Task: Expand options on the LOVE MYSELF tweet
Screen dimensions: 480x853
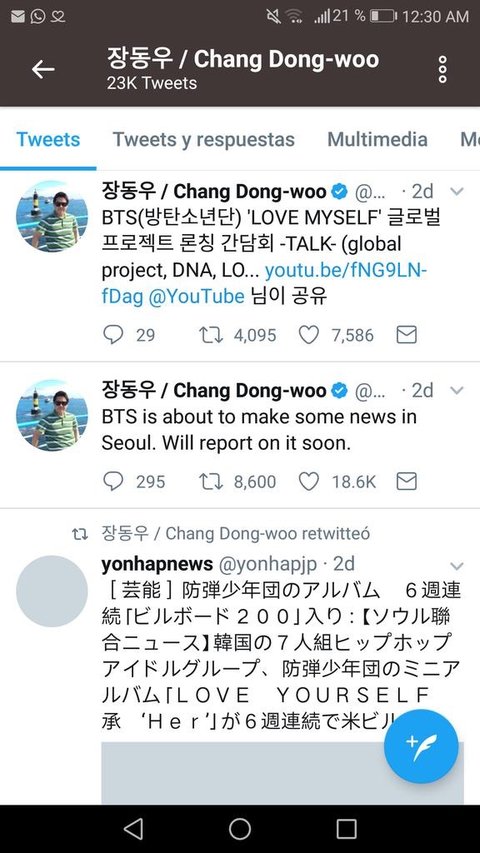Action: point(457,191)
